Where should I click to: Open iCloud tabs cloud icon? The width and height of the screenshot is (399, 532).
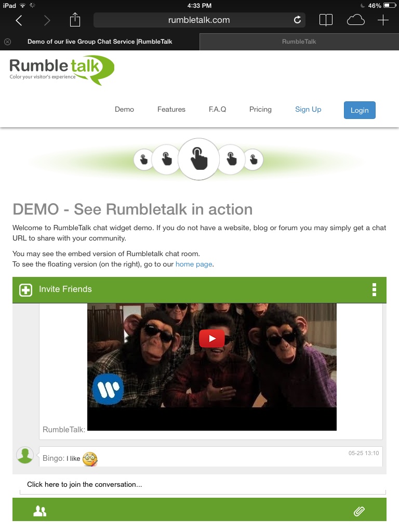(355, 20)
